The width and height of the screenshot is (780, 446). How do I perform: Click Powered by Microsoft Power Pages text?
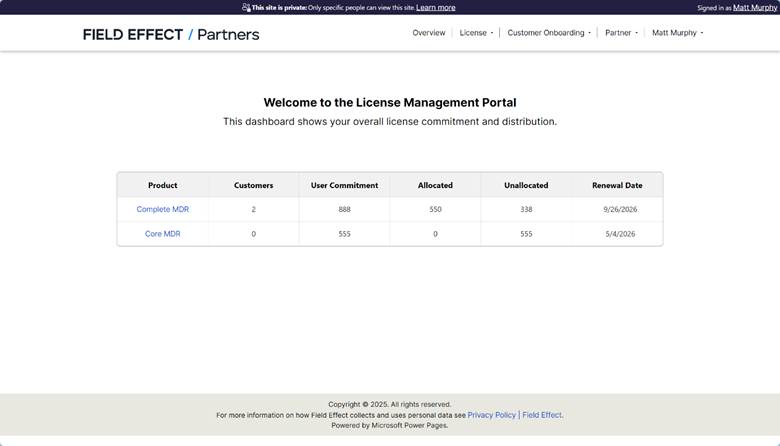click(x=390, y=425)
